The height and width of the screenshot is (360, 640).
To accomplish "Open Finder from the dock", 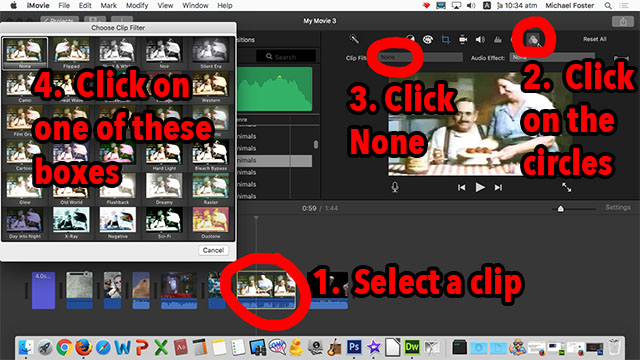I will 26,347.
